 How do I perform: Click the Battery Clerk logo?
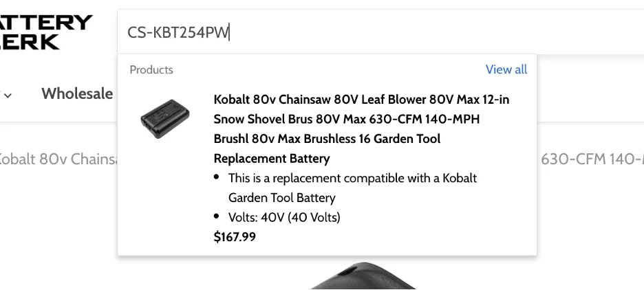click(x=45, y=32)
